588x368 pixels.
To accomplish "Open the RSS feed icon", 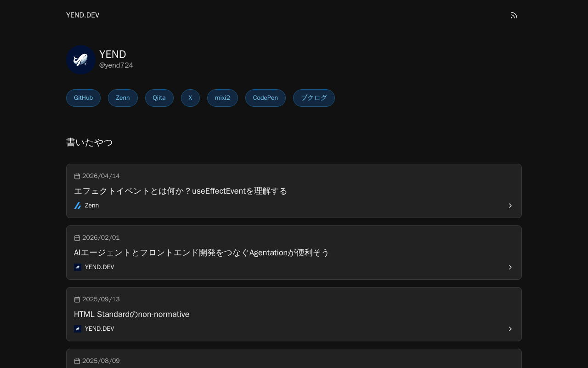I will tap(514, 15).
